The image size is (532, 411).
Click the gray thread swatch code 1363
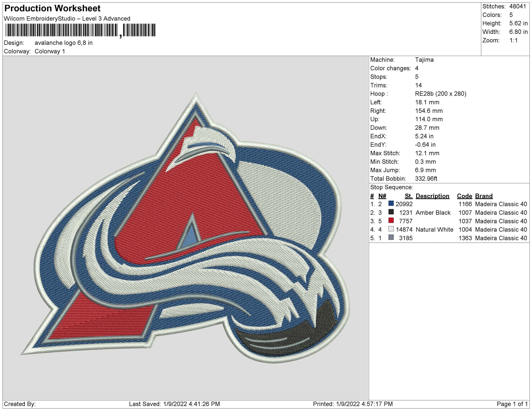tap(391, 237)
